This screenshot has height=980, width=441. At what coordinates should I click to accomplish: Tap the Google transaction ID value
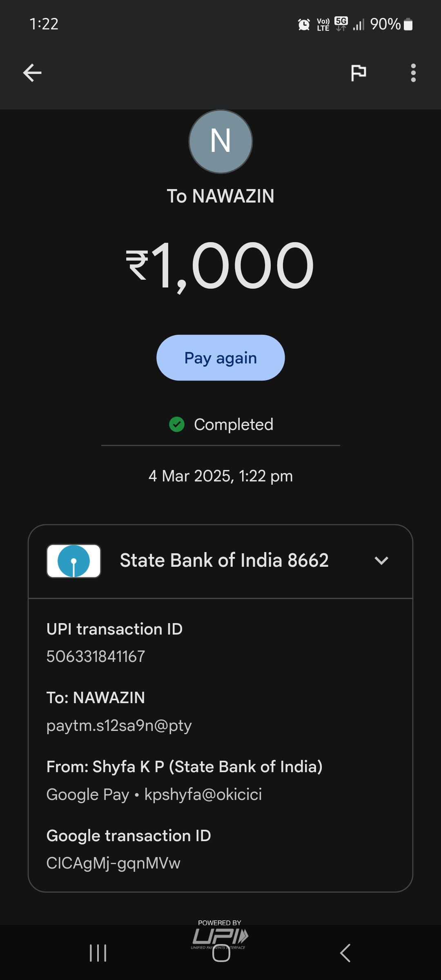(113, 863)
